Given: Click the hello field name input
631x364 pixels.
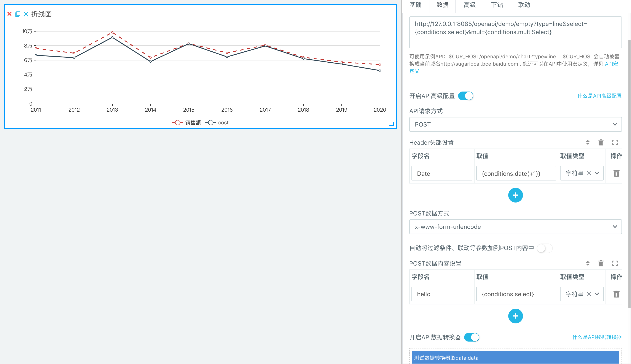Looking at the screenshot, I should (x=442, y=294).
